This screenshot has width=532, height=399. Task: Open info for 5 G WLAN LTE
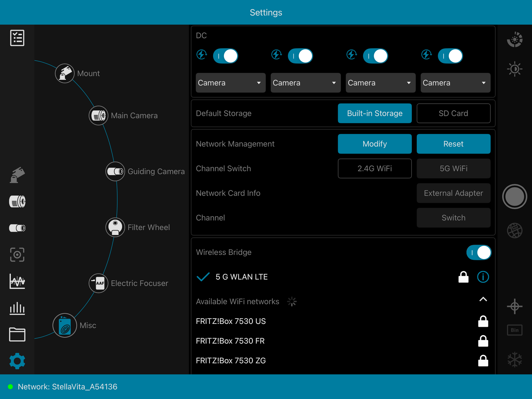[483, 277]
